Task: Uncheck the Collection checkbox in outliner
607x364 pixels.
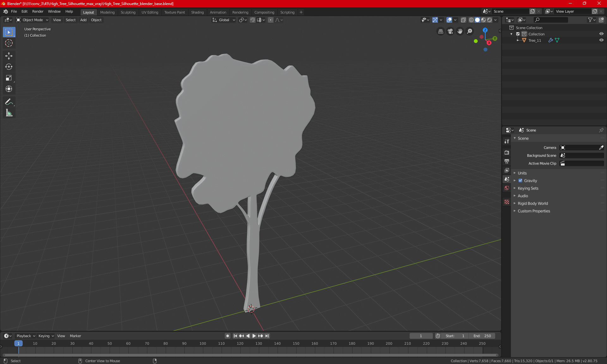Action: (x=518, y=34)
